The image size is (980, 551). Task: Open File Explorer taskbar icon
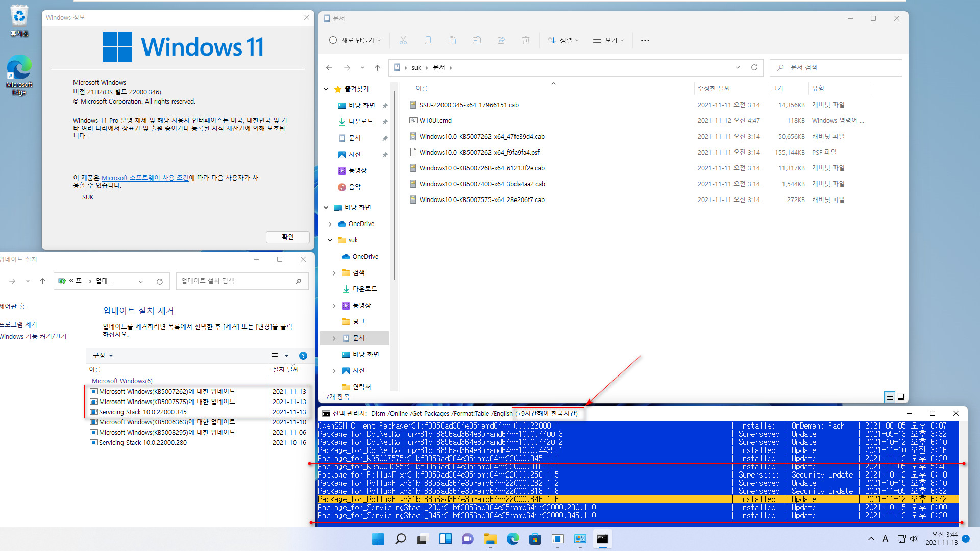(x=490, y=539)
